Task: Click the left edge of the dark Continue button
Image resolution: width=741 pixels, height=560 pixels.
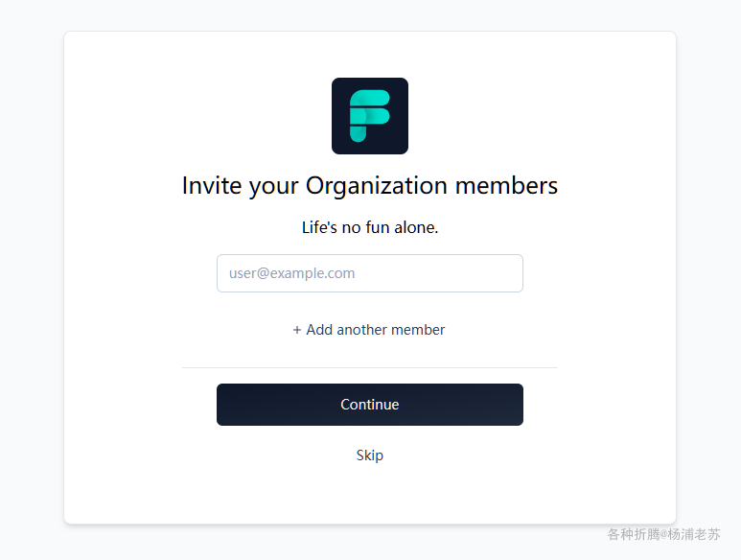Action: [223, 405]
